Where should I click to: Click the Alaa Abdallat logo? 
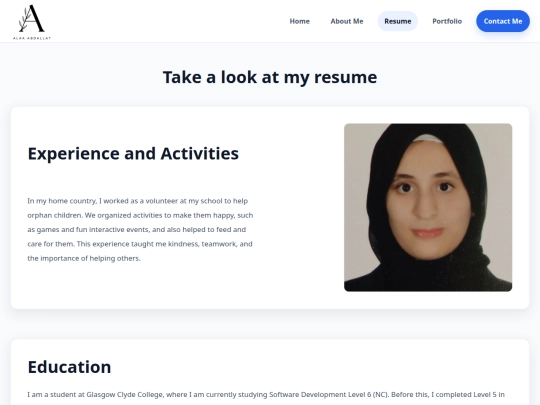pos(32,21)
